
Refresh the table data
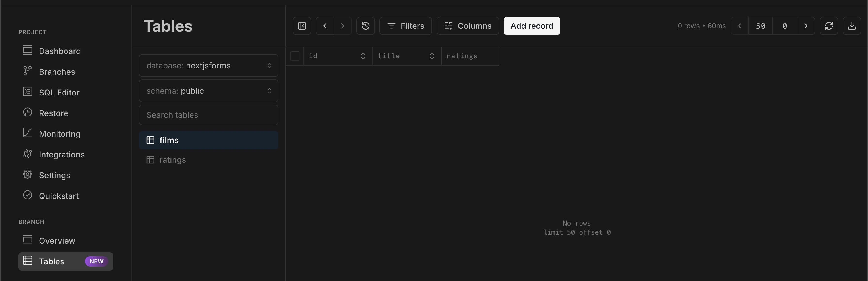(x=829, y=26)
